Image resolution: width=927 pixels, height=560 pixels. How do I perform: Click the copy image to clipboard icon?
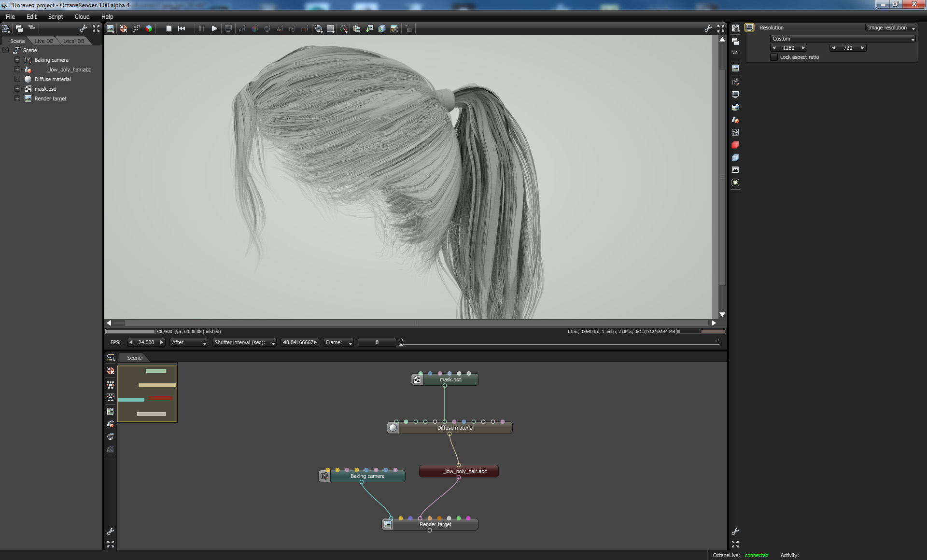pos(357,28)
